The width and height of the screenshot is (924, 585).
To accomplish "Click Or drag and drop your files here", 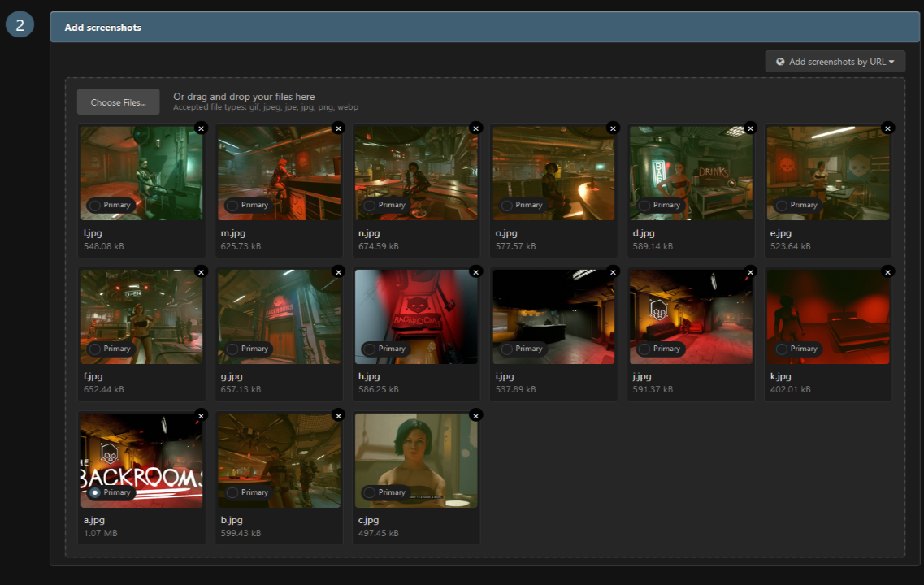I will pos(244,97).
